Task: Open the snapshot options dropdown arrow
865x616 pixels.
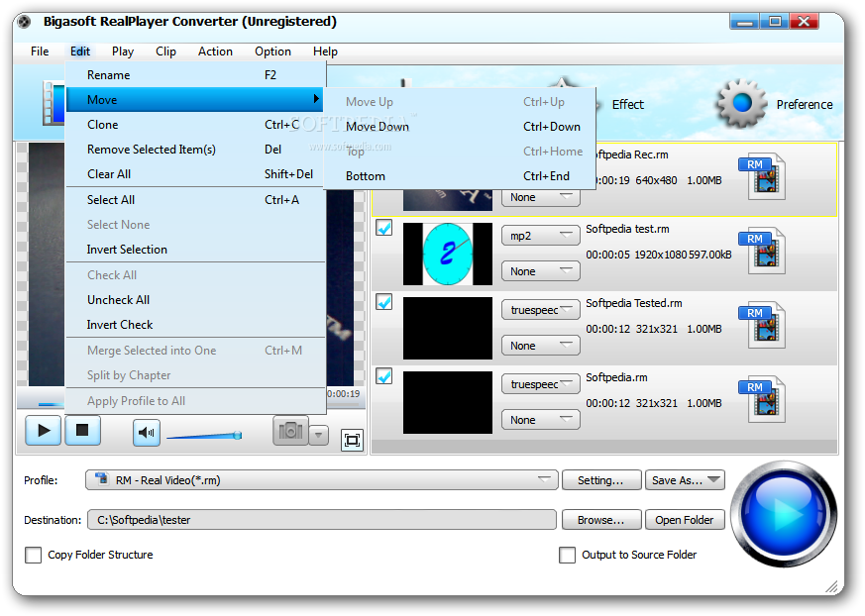Action: pos(318,435)
